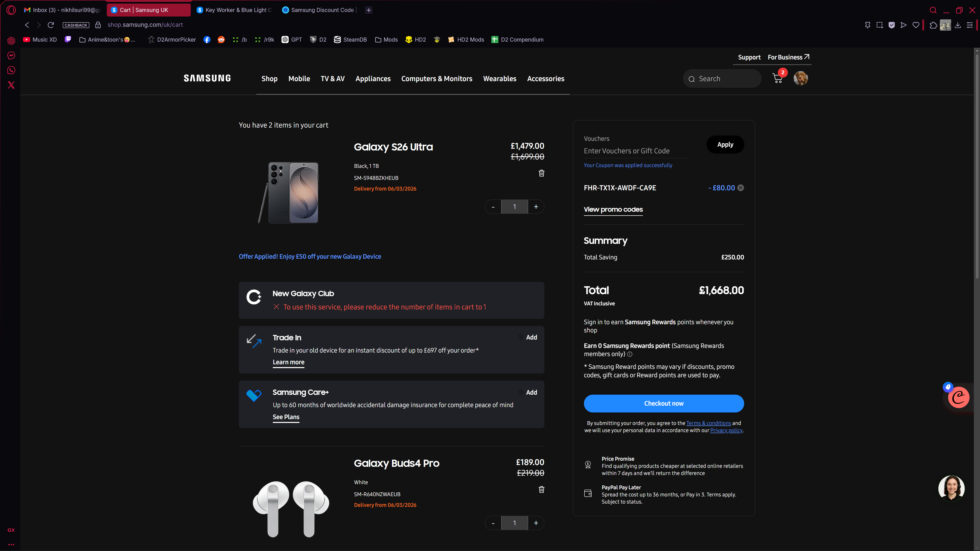Open the Mobile navigation menu
Viewport: 980px width, 551px height.
[x=299, y=79]
